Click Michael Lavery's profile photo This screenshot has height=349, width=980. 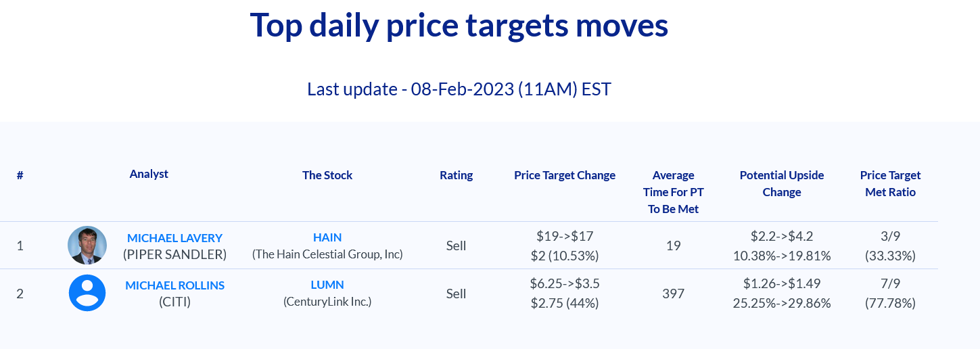tap(87, 245)
